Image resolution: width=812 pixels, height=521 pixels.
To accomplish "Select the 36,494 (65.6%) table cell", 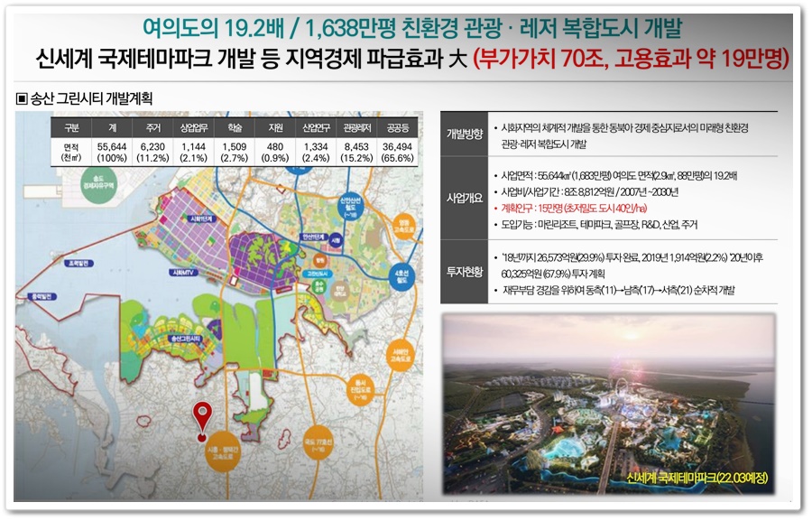I will [397, 152].
